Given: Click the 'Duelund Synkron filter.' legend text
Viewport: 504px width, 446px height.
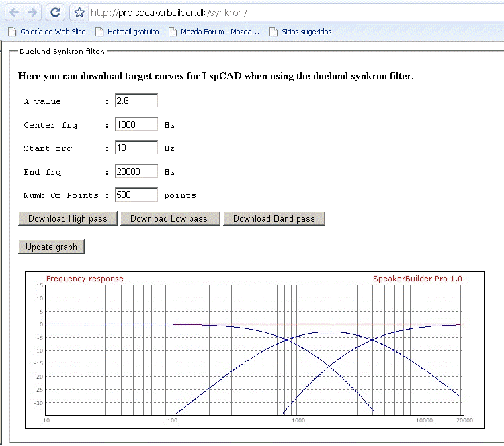Looking at the screenshot, I should click(x=62, y=52).
